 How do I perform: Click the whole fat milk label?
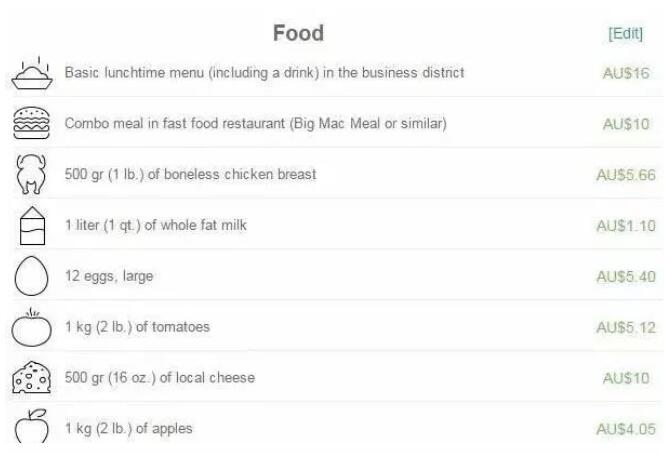tap(155, 225)
